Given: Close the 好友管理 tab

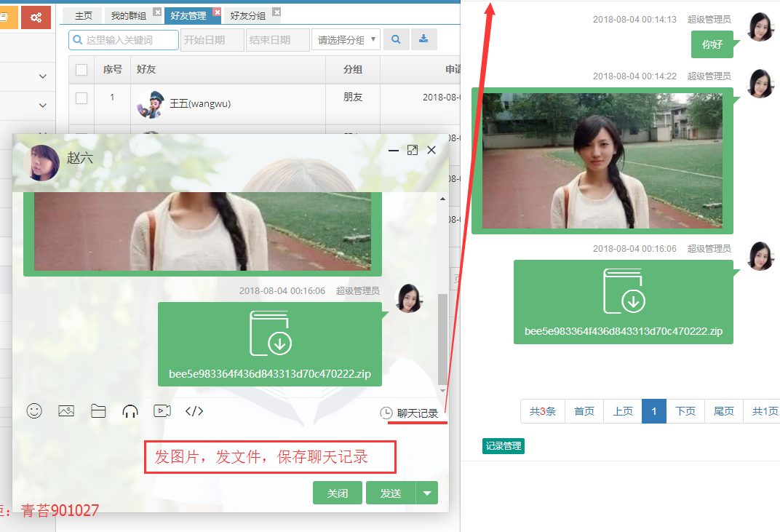Looking at the screenshot, I should [217, 12].
